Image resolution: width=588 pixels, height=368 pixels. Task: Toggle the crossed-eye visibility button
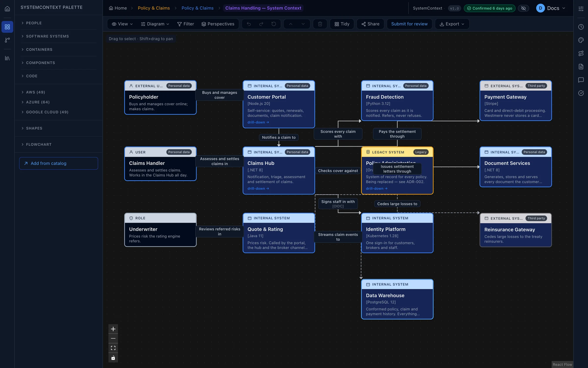click(x=523, y=8)
